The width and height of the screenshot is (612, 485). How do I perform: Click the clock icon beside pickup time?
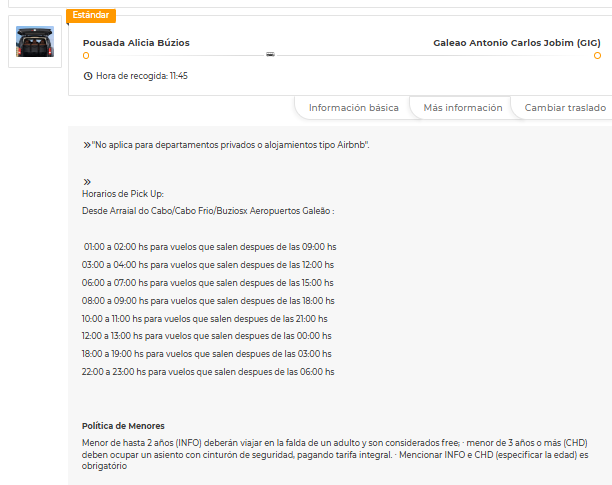pyautogui.click(x=88, y=76)
